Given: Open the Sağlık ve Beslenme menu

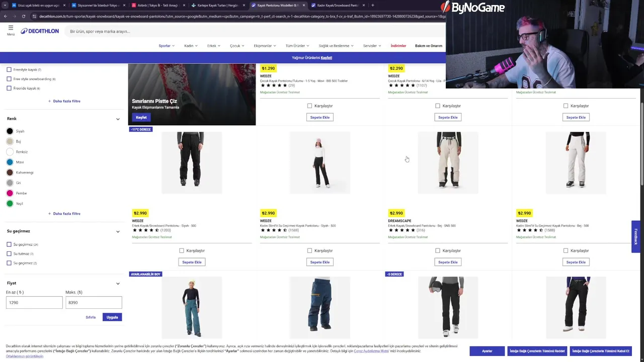Looking at the screenshot, I should [336, 46].
